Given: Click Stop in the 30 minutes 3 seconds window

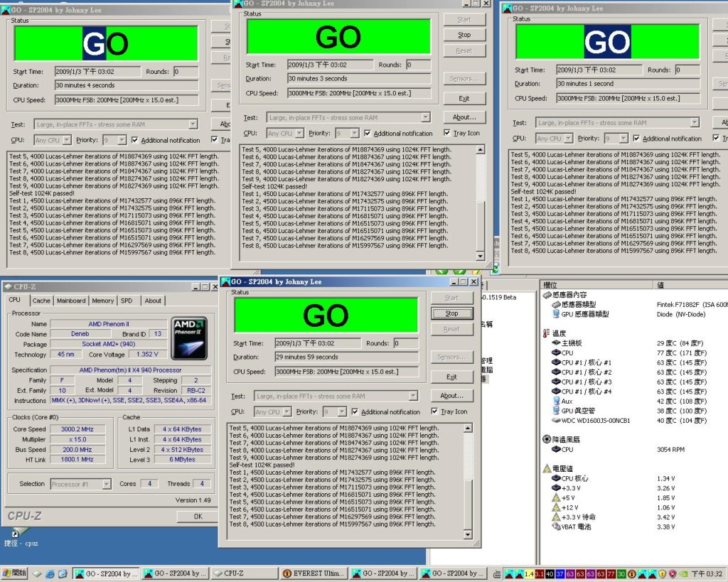Looking at the screenshot, I should click(x=464, y=35).
